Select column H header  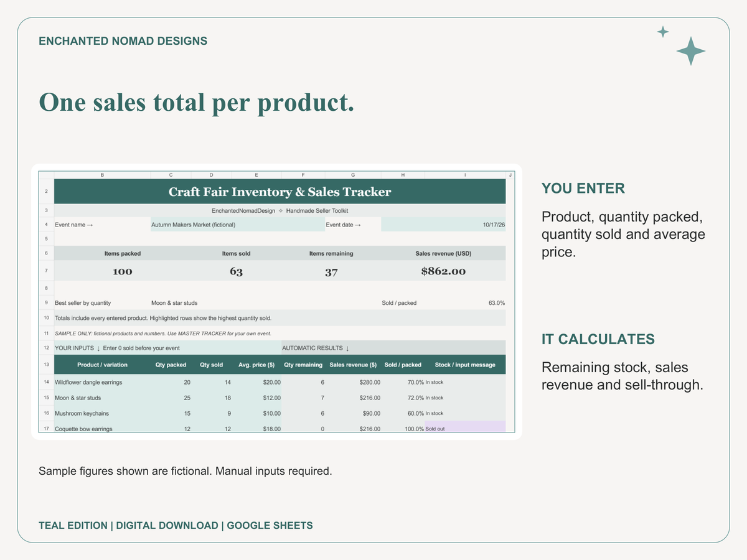pos(403,175)
